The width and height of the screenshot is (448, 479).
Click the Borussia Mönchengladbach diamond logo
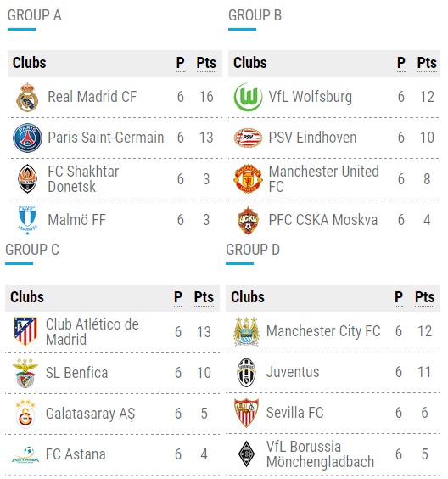tap(246, 454)
